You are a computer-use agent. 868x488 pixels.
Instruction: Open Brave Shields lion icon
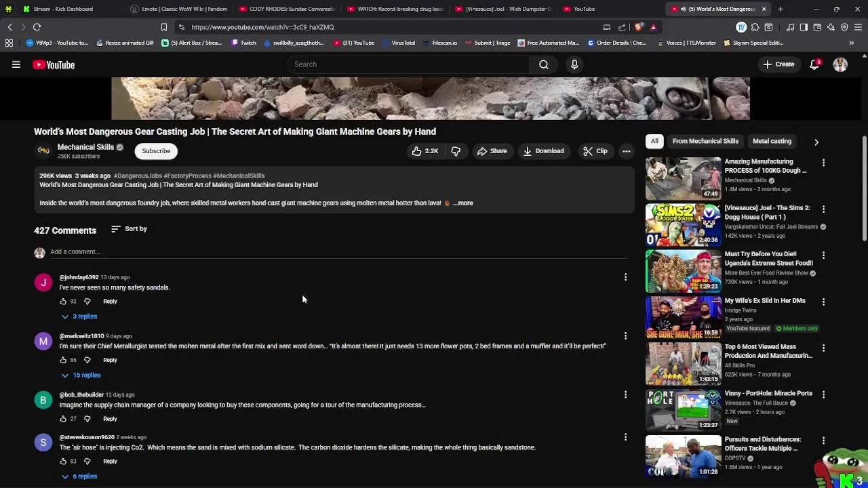[639, 27]
